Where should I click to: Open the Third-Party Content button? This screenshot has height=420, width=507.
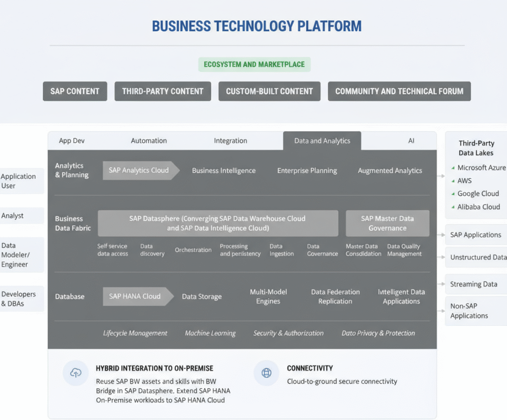163,91
